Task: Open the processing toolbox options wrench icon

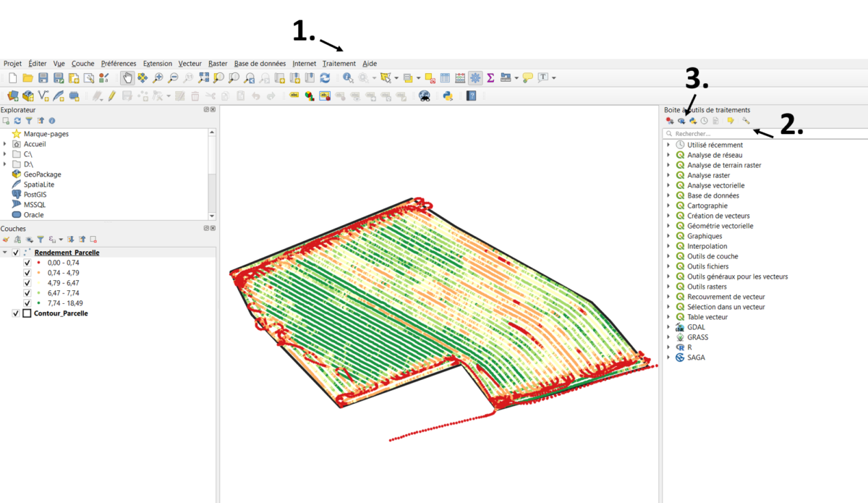Action: click(746, 121)
